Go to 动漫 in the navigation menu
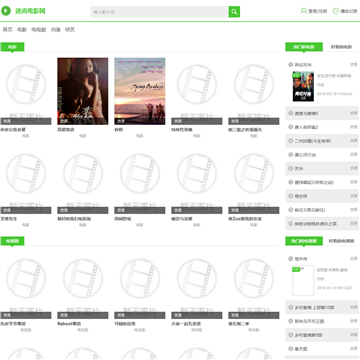Viewport: 360px width, 360px height. pyautogui.click(x=55, y=30)
